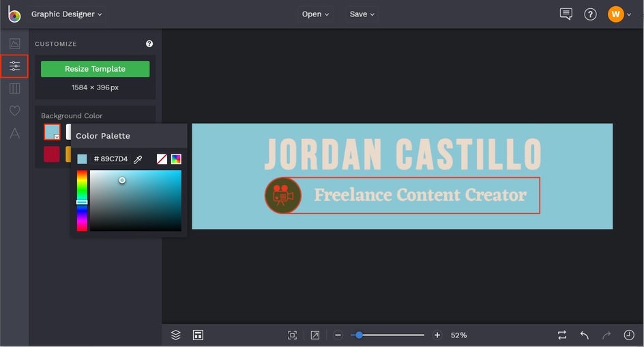
Task: Click the fit-to-screen icon
Action: 292,335
